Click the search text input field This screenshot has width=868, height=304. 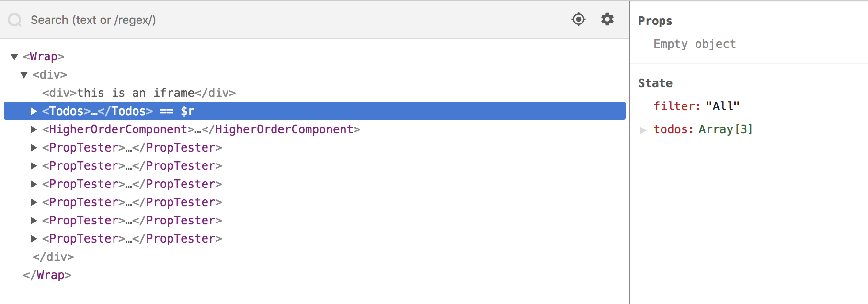pos(192,20)
